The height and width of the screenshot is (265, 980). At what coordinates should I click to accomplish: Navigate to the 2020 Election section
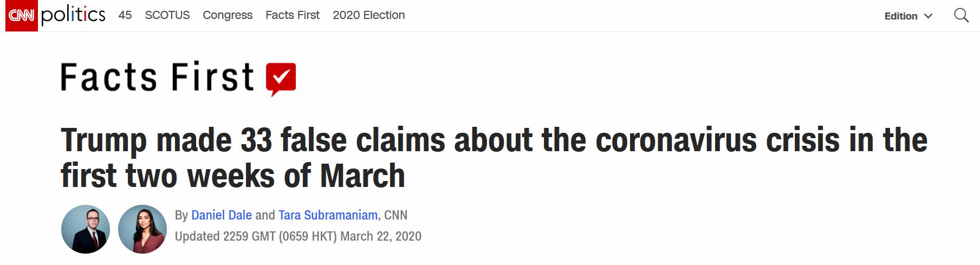(x=369, y=15)
